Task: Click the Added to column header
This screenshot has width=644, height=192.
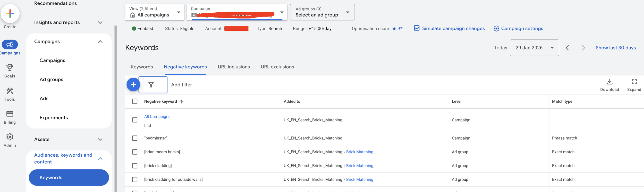Action: [x=292, y=101]
